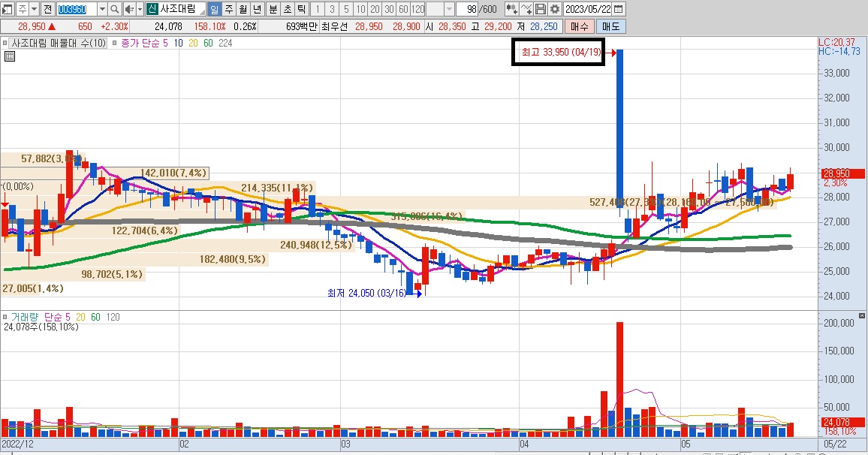
Task: Click the HC:-14,73 text
Action: (839, 51)
